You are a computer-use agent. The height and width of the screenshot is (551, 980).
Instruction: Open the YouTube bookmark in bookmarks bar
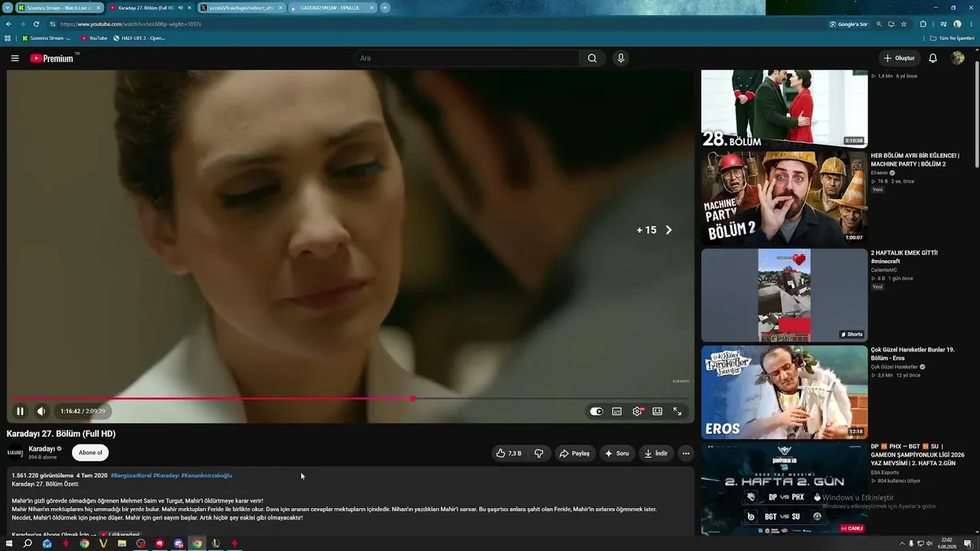(94, 37)
